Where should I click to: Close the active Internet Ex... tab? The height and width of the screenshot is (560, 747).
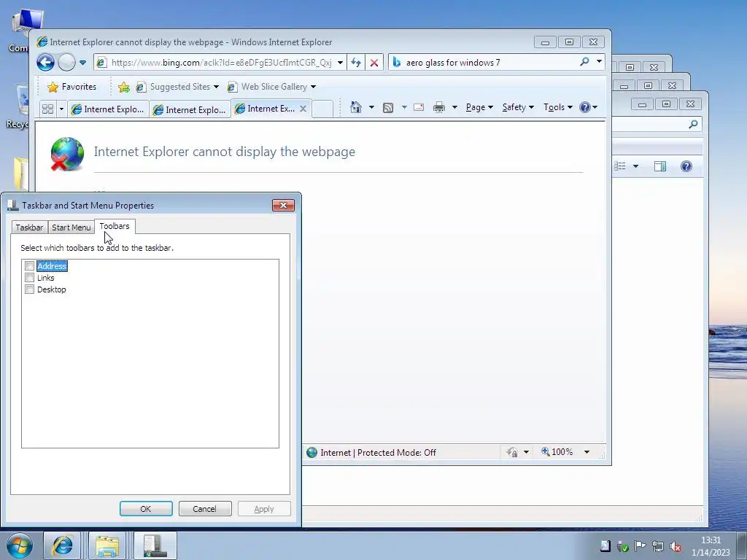303,109
